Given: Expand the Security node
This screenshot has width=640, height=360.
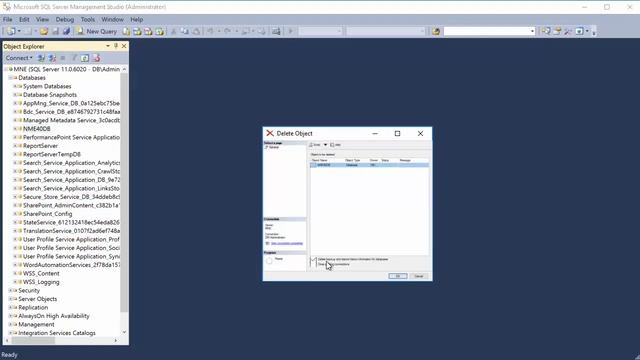Looking at the screenshot, I should click(x=10, y=290).
